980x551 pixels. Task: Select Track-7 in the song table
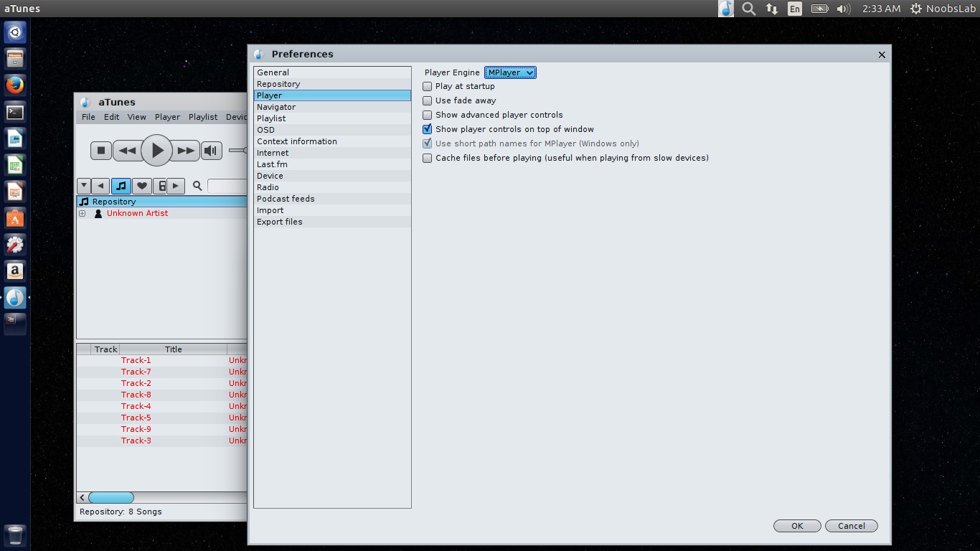(136, 372)
